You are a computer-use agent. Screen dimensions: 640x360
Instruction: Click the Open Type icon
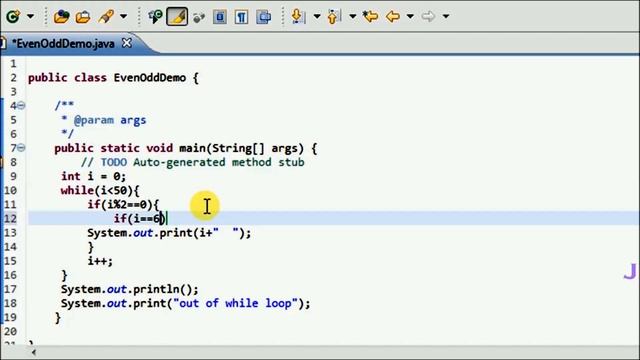61,17
